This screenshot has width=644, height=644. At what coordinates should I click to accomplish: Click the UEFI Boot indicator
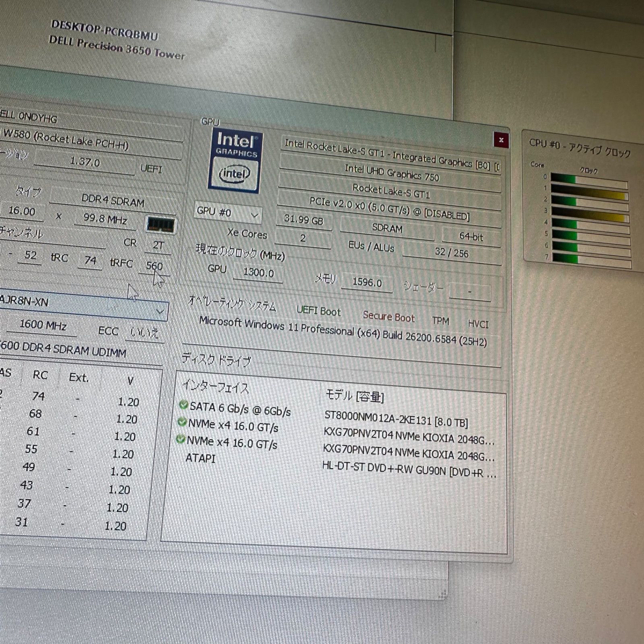point(318,311)
